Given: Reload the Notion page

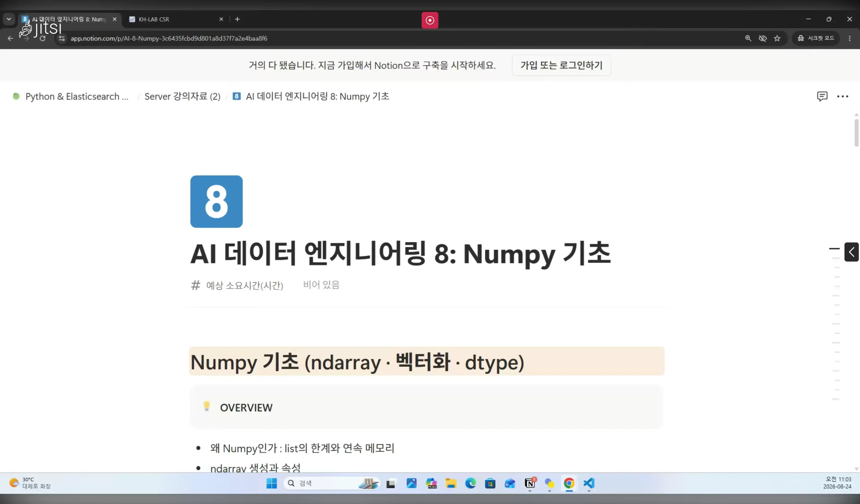Looking at the screenshot, I should point(43,38).
